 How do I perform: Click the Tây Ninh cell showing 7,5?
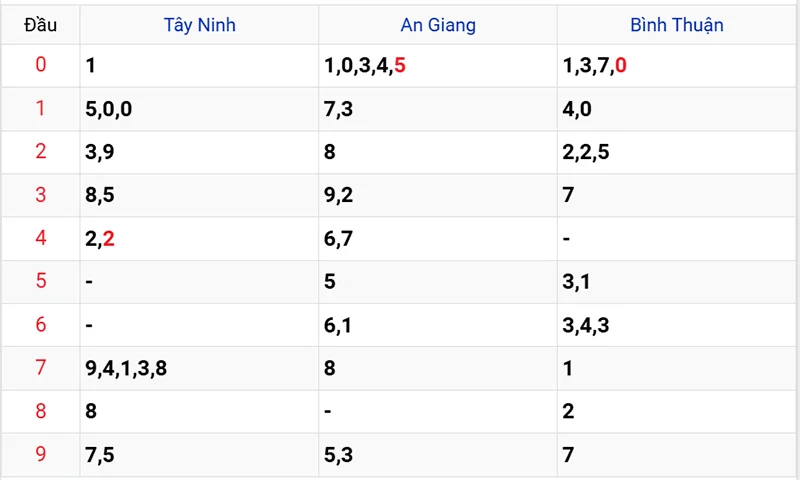[x=101, y=455]
